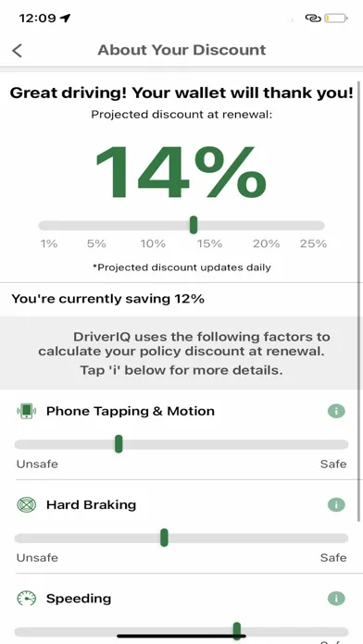Tap the Hard Braking label
363x644 pixels.
[x=91, y=505]
